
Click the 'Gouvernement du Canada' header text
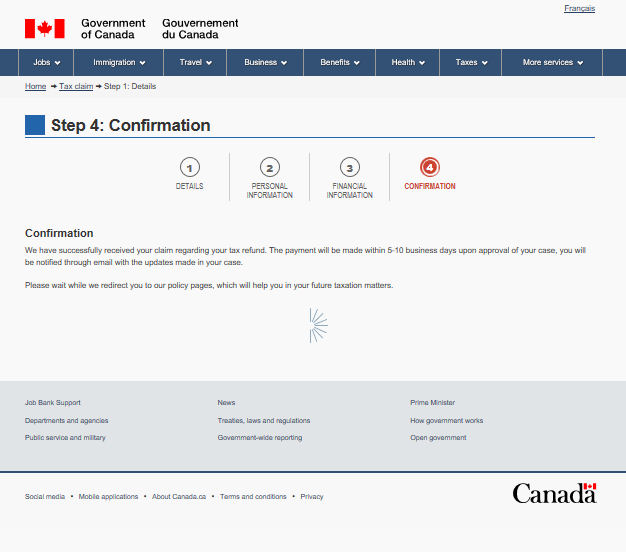coord(200,29)
